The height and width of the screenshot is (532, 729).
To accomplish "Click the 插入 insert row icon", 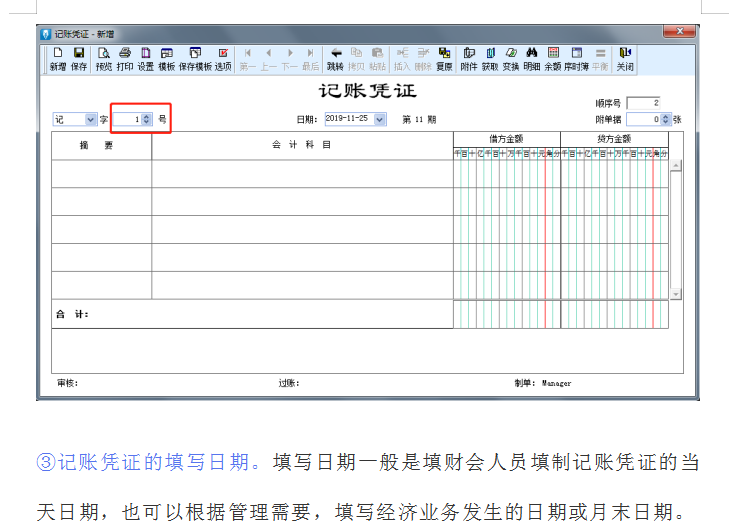I will point(402,59).
